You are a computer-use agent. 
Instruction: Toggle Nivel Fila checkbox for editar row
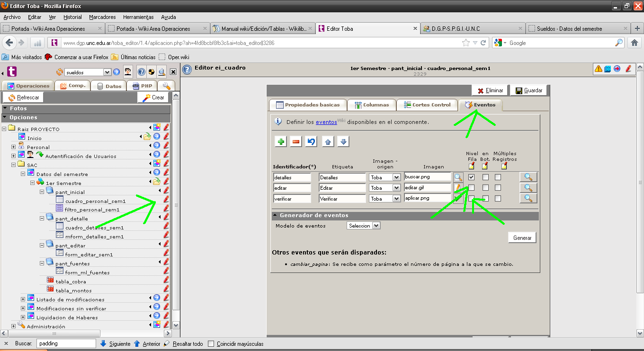[472, 188]
